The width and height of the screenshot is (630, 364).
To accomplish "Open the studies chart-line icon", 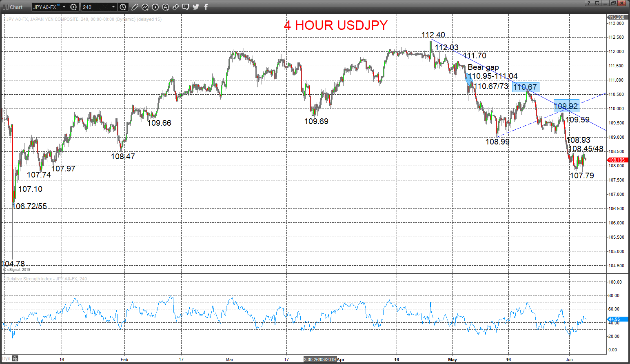I will [x=145, y=7].
